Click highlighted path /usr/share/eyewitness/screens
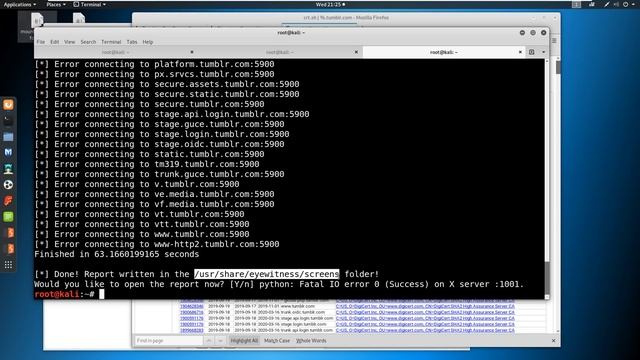Screen dimensions: 640x360 tap(267, 274)
